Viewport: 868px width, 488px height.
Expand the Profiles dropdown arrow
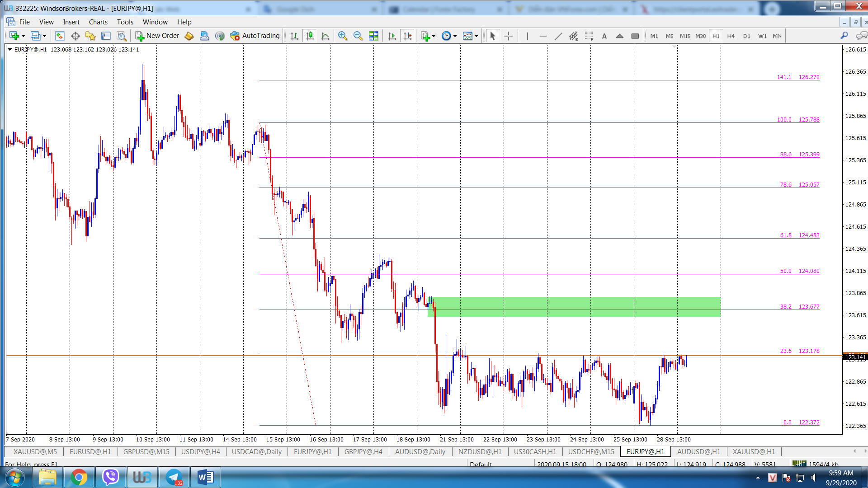pyautogui.click(x=44, y=36)
